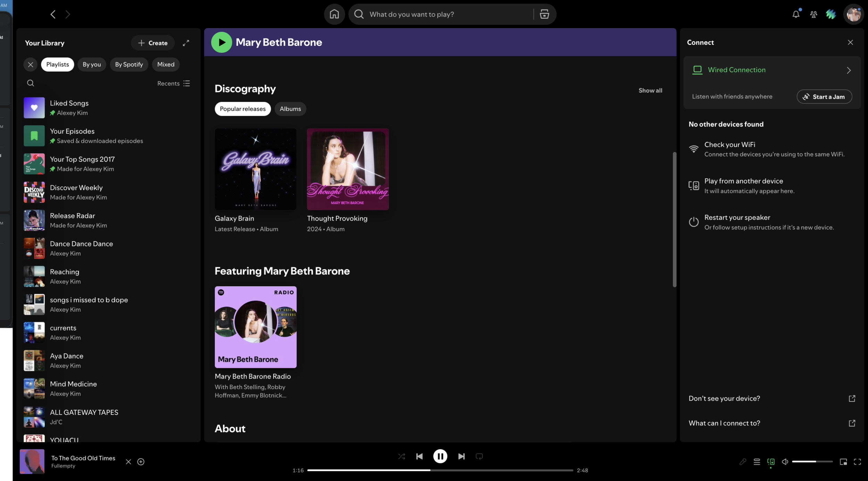Open the playback queue
Viewport: 868px width, 481px height.
pos(757,462)
